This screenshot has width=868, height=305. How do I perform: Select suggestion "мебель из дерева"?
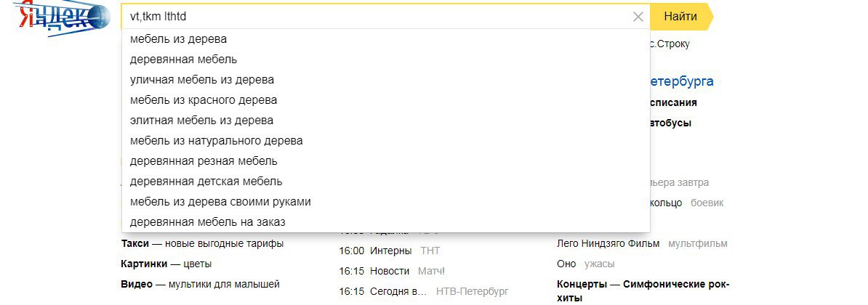(x=178, y=39)
